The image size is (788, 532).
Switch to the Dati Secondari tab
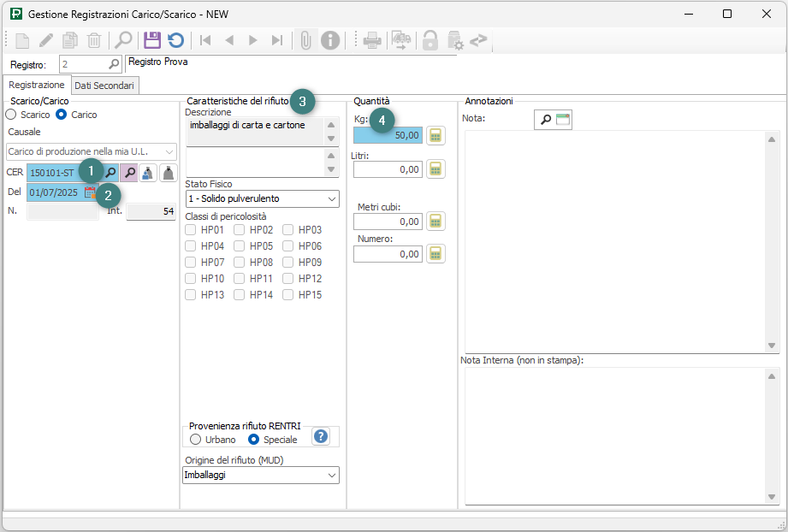104,86
